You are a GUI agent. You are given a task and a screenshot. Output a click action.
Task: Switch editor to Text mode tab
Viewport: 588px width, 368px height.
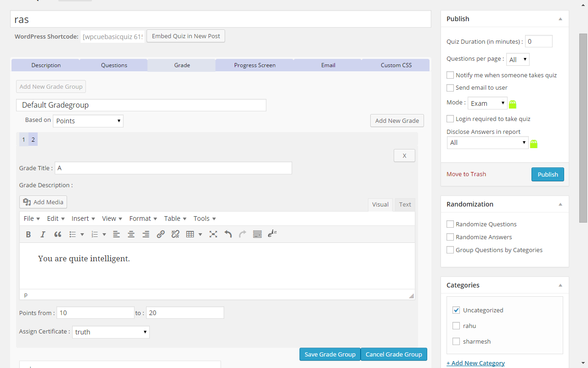pyautogui.click(x=405, y=205)
